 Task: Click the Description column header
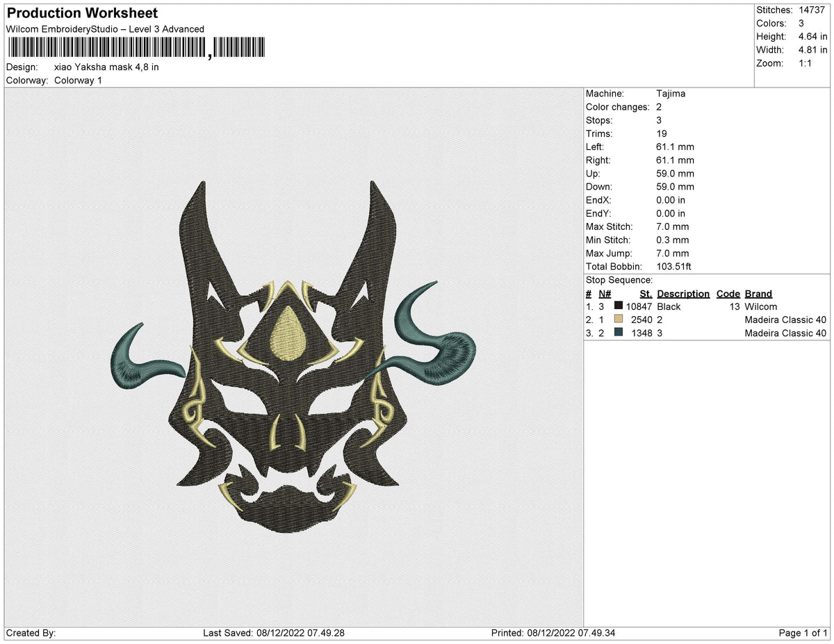pyautogui.click(x=683, y=293)
